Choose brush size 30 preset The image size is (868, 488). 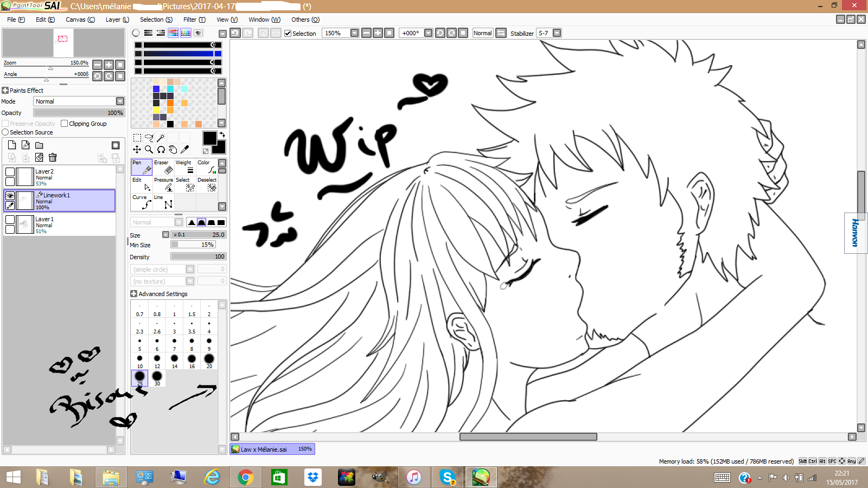tap(157, 378)
